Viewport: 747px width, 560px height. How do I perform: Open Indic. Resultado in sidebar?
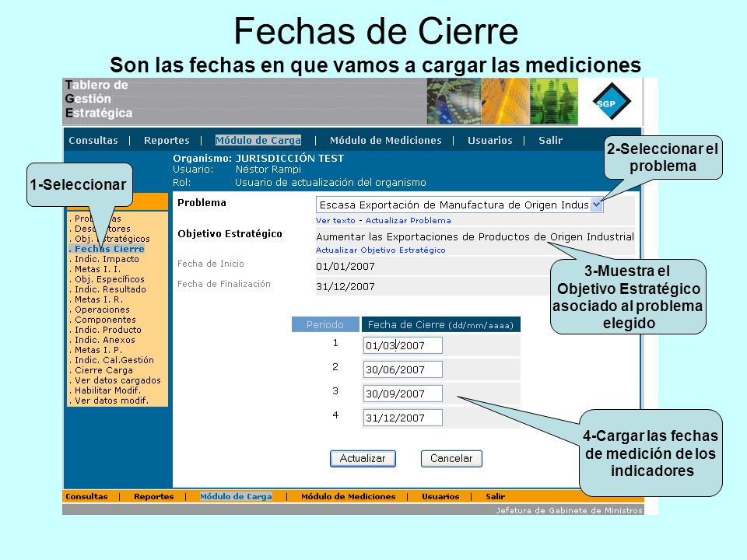(x=110, y=289)
